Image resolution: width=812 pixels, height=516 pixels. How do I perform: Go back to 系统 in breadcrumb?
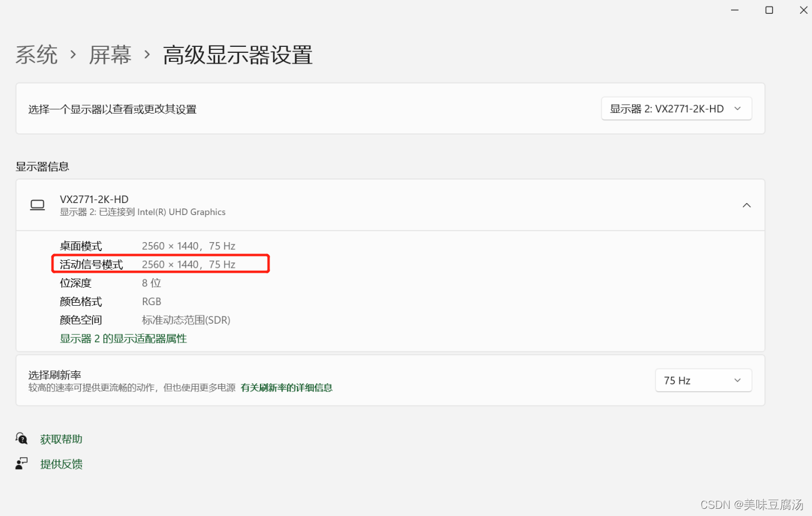37,55
